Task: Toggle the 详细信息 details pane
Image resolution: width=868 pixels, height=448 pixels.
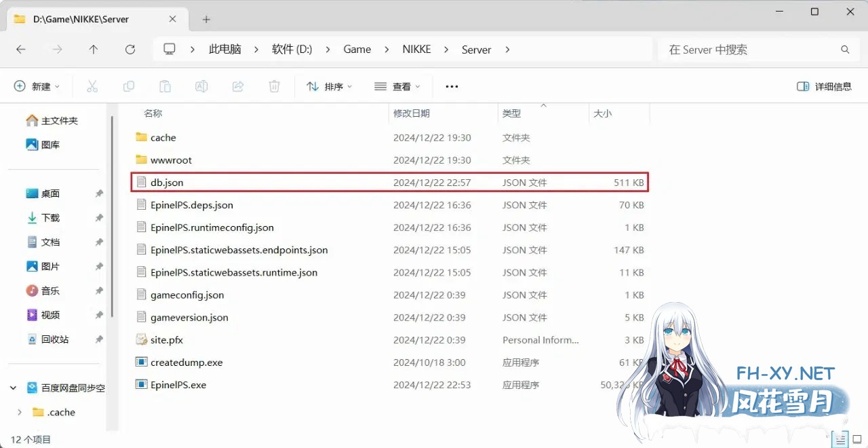Action: (x=823, y=86)
